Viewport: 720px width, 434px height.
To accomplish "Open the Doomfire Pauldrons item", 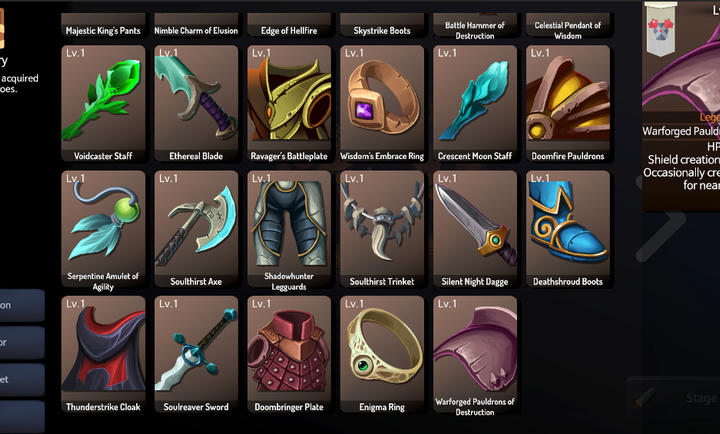I will pyautogui.click(x=568, y=103).
